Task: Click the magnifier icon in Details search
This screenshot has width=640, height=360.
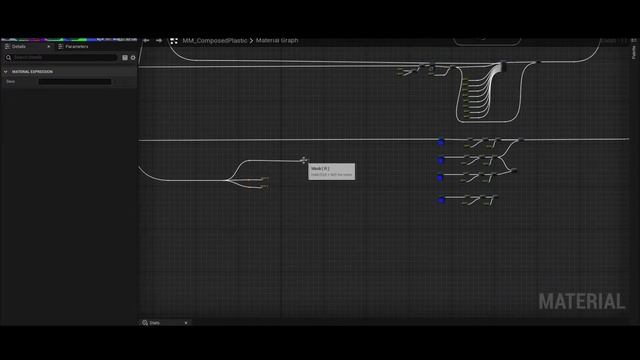Action: click(8, 58)
